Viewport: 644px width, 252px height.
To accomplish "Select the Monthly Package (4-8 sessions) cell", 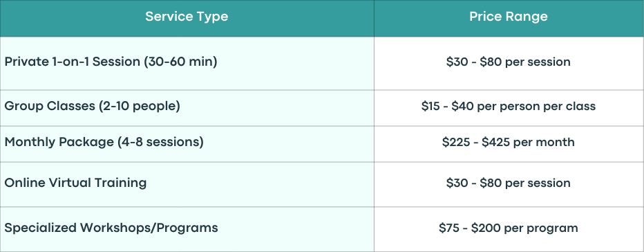I will 187,144.
